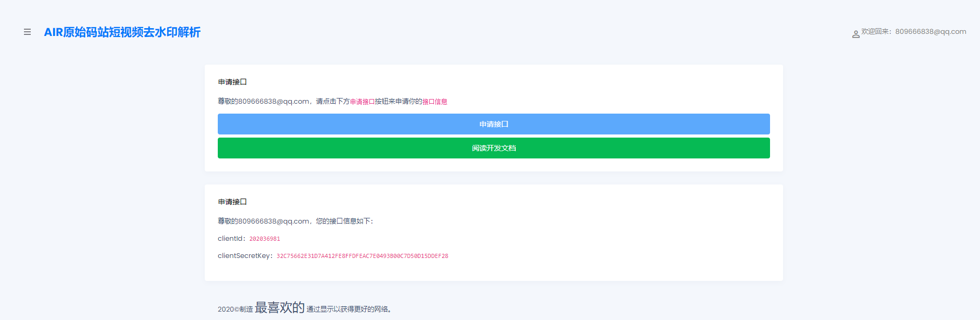This screenshot has height=320, width=980.
Task: Click the clientId label
Action: pos(231,239)
